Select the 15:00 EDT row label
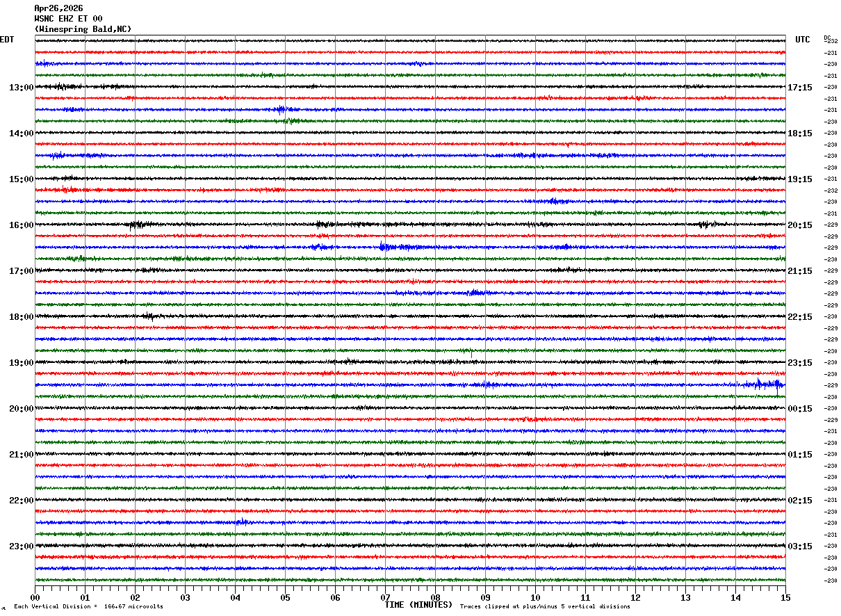Screen dimensions: 841x616 click(22, 179)
